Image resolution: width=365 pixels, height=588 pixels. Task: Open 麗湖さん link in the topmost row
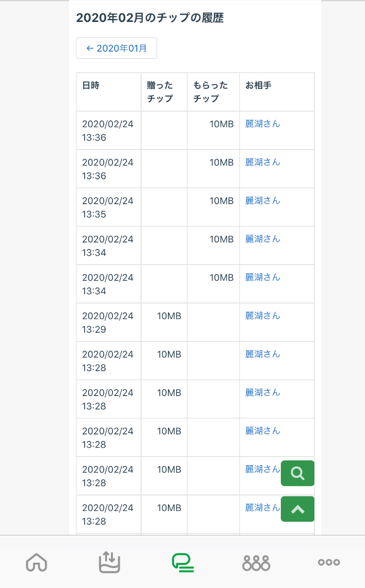click(263, 124)
